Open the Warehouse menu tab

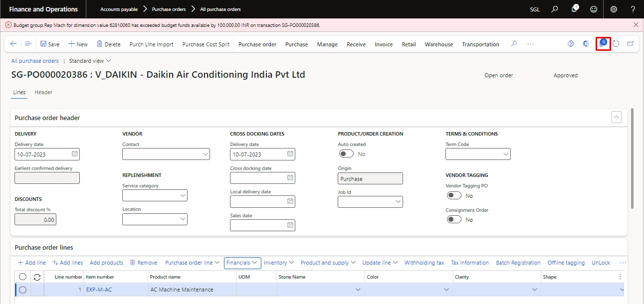[439, 44]
